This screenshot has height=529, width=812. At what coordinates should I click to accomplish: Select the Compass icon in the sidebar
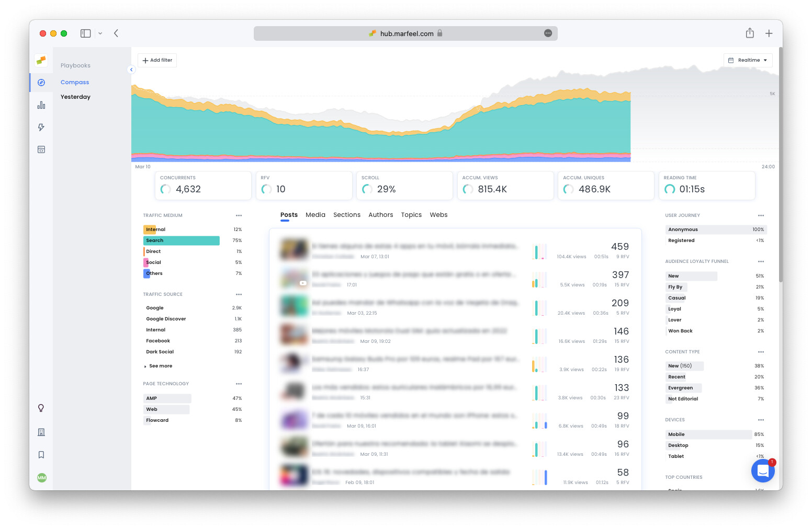click(41, 82)
